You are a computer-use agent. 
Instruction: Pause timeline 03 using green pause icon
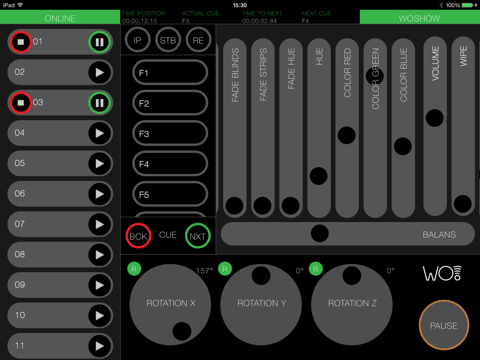pyautogui.click(x=99, y=103)
